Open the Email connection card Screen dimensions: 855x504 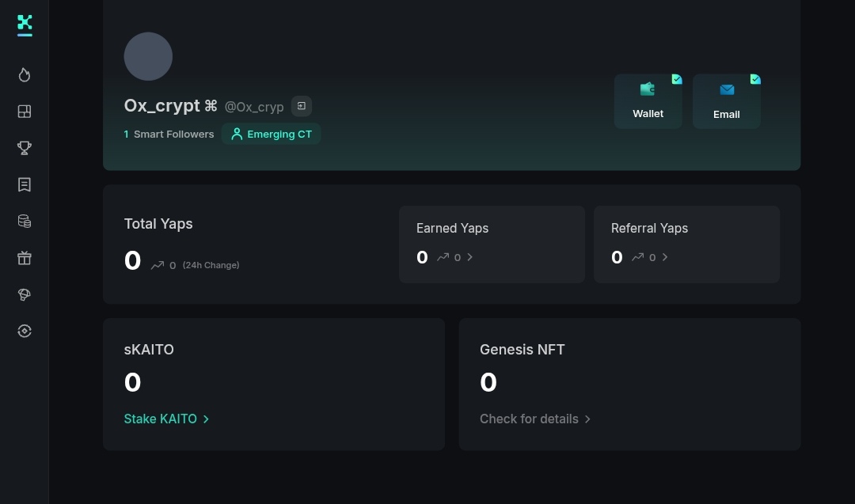[x=726, y=101]
